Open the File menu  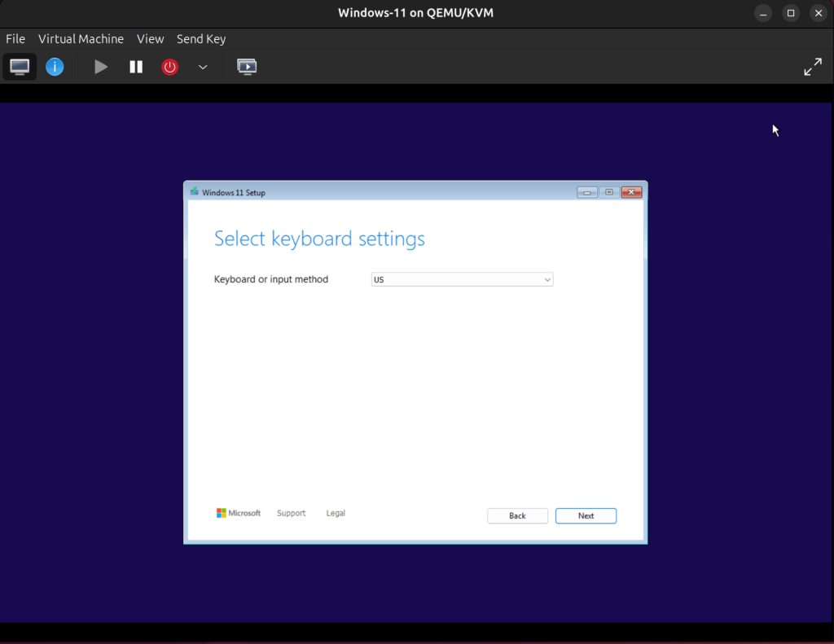point(15,38)
